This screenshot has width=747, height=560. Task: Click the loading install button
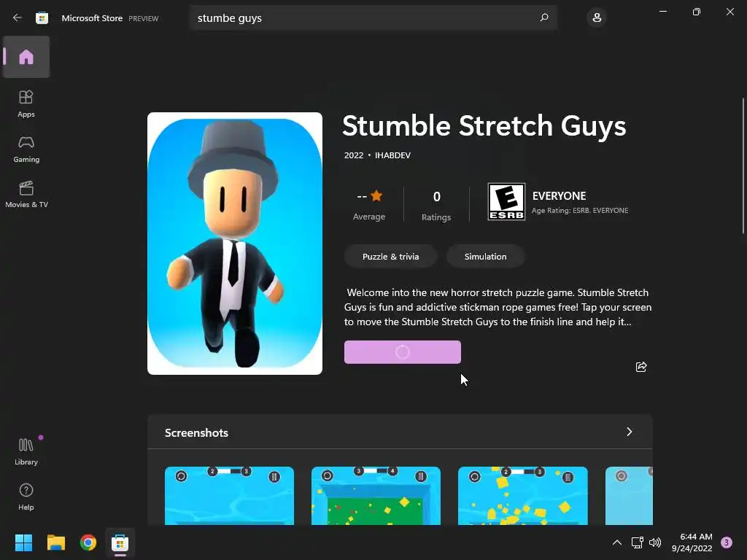pyautogui.click(x=403, y=352)
